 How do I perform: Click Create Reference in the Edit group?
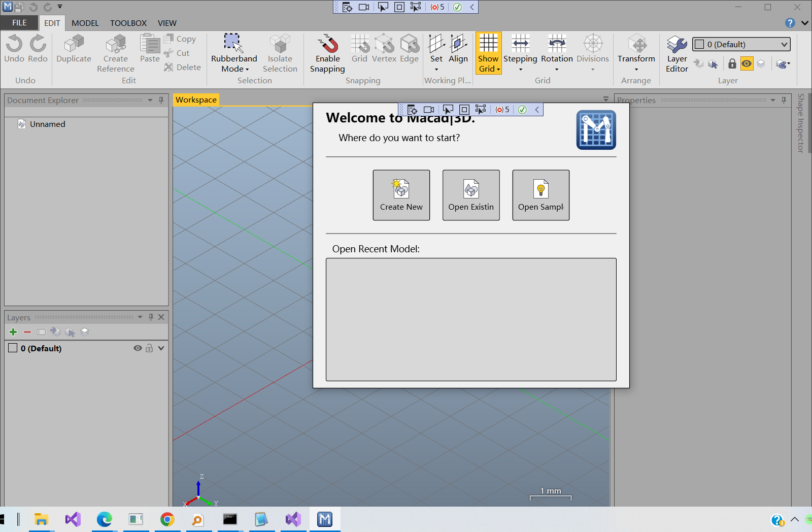coord(116,53)
